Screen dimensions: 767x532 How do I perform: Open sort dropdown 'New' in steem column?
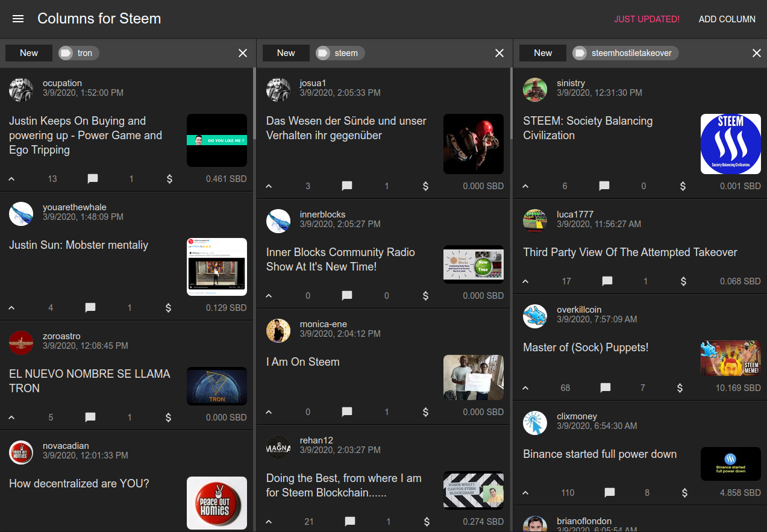(x=286, y=53)
